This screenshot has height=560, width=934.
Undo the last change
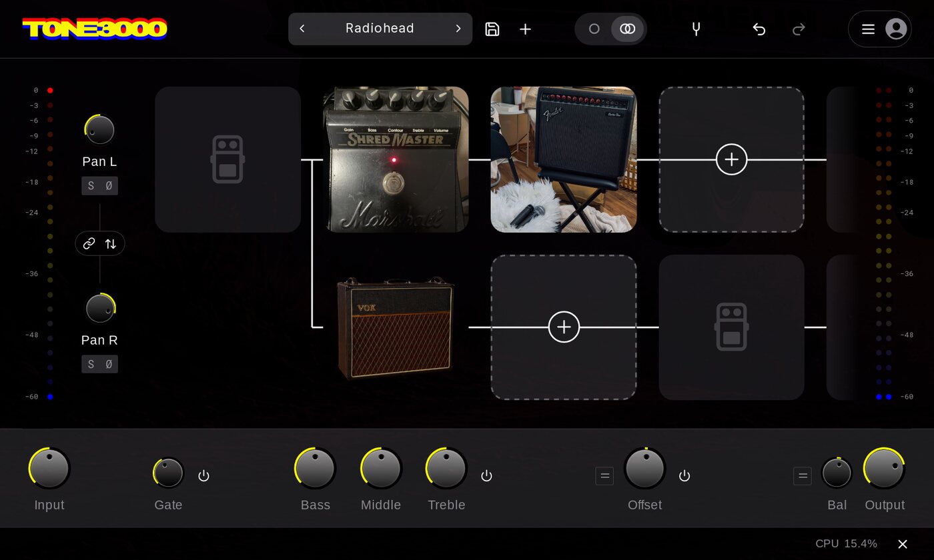coord(759,29)
